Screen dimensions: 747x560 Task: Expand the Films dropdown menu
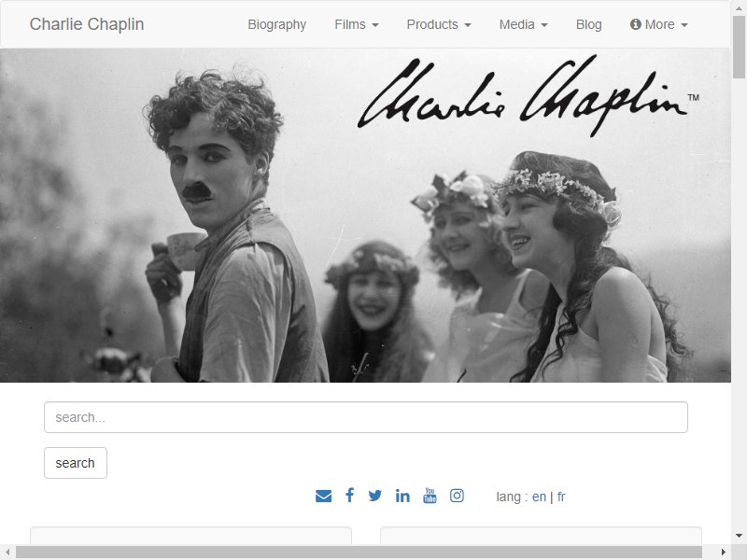click(x=357, y=24)
